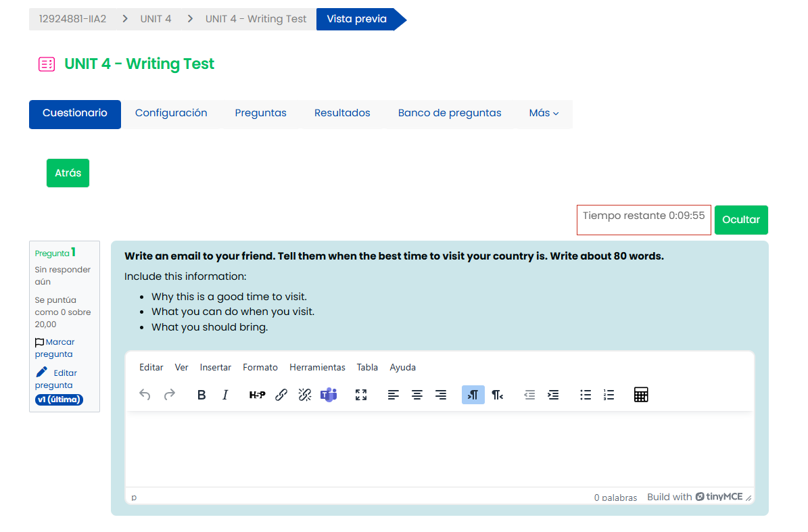Click the Include this information: line
The width and height of the screenshot is (808, 532).
coord(185,276)
